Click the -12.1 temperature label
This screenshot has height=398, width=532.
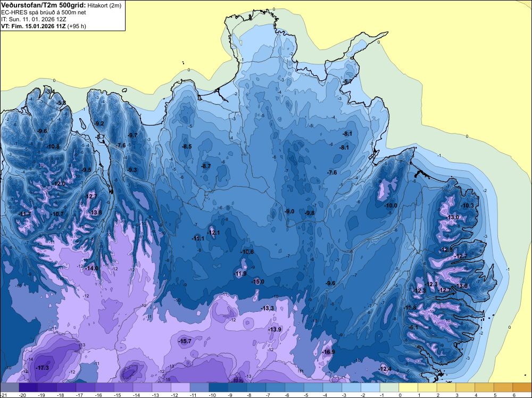pyautogui.click(x=213, y=233)
